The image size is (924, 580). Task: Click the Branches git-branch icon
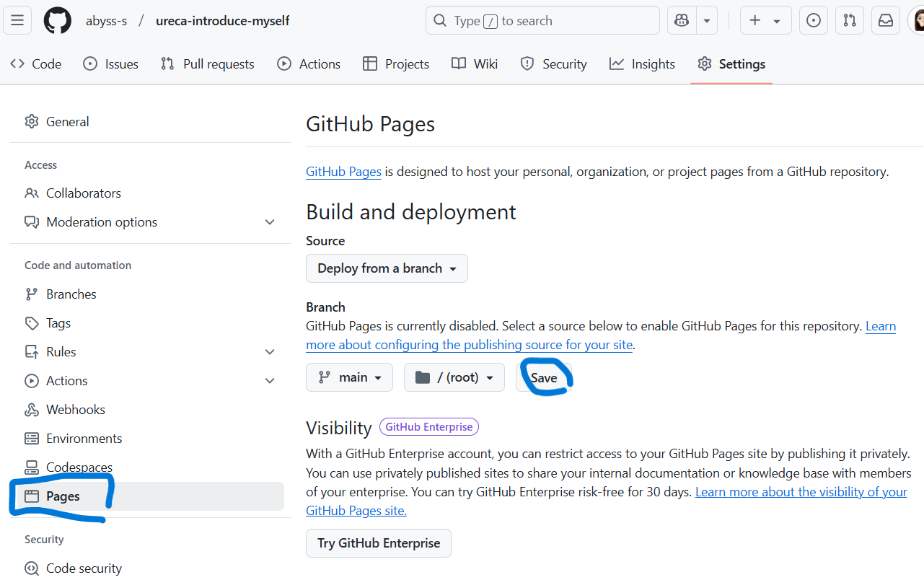click(31, 294)
